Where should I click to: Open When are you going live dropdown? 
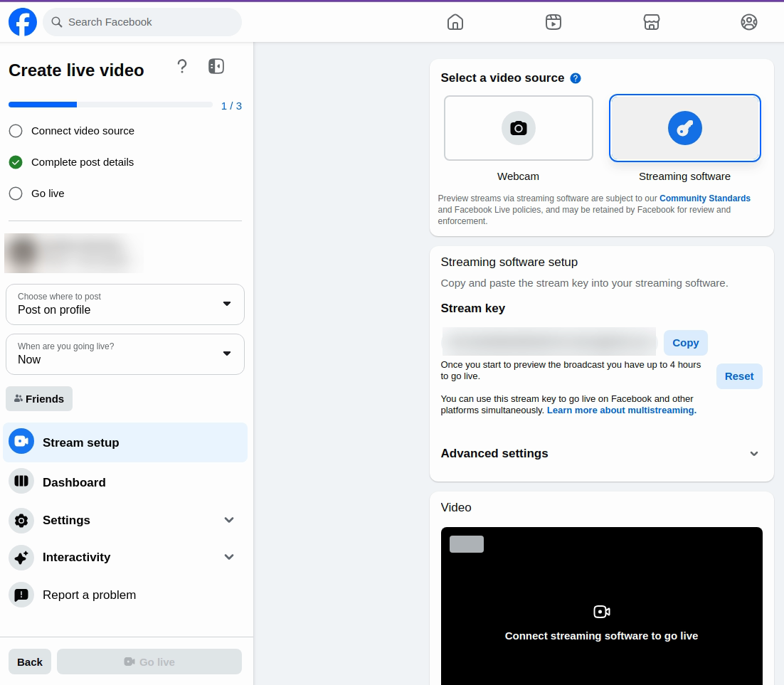click(125, 354)
